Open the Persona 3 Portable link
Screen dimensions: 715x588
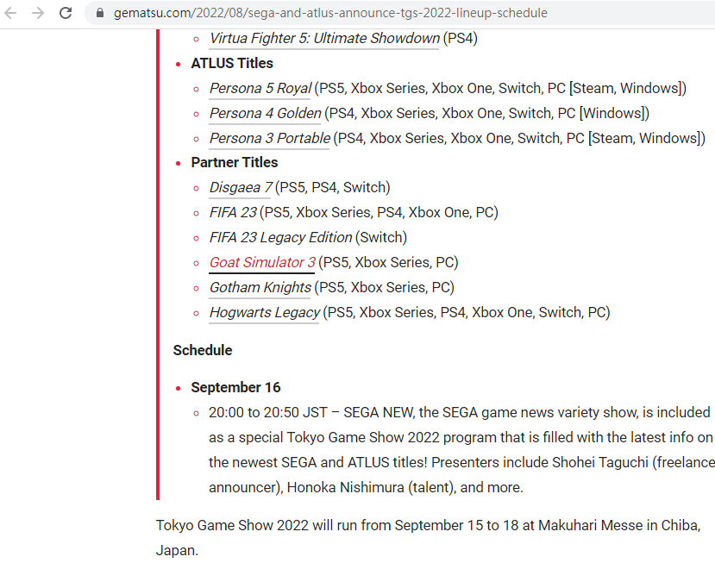click(269, 138)
